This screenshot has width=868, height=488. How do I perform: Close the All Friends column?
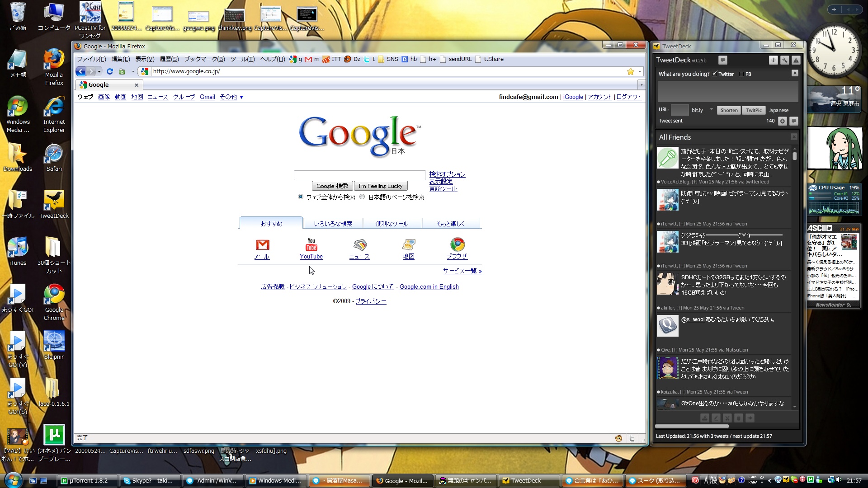click(794, 137)
